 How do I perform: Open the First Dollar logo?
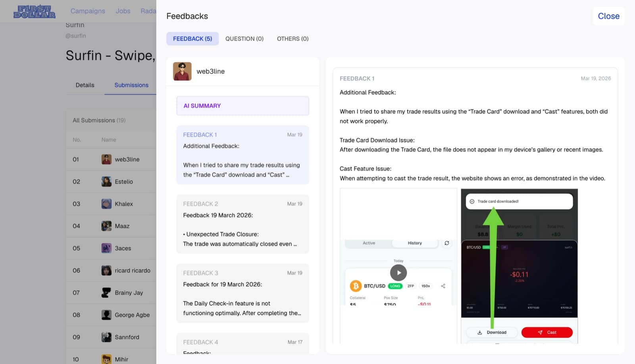(35, 11)
